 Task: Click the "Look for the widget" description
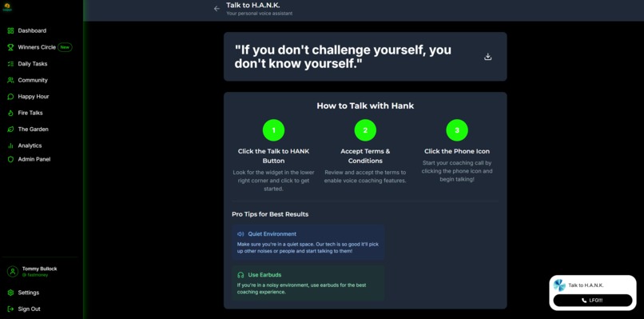point(273,181)
